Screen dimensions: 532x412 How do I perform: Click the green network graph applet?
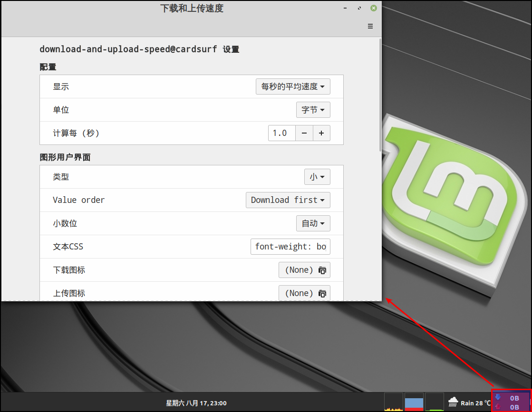(x=434, y=402)
